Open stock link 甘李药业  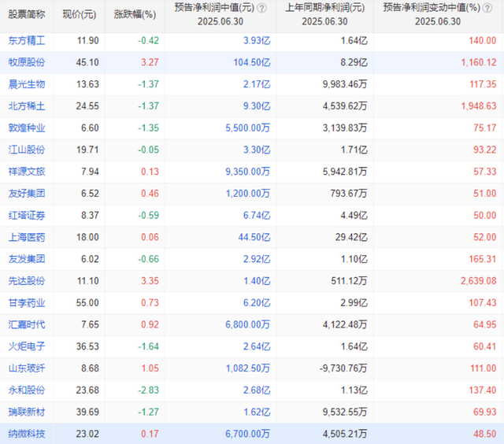point(27,302)
